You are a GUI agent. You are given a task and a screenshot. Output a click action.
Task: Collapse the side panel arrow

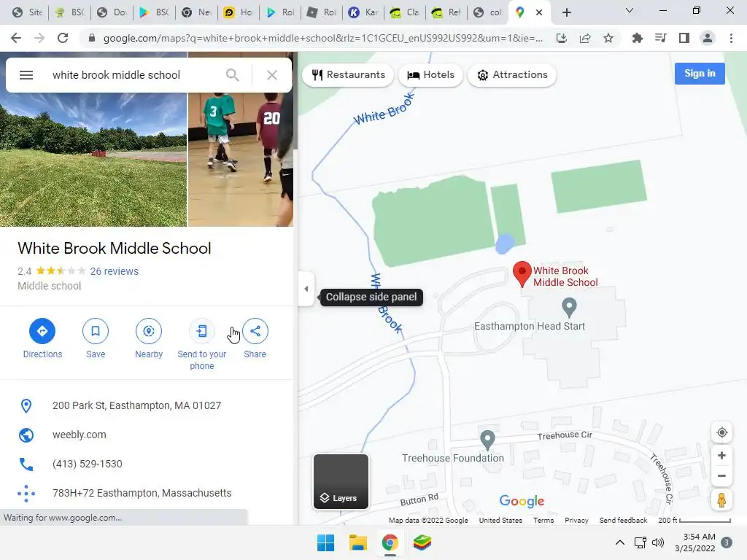[x=306, y=289]
